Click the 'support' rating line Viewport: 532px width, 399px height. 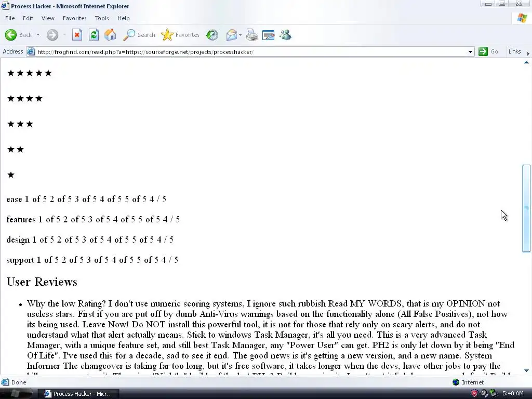92,260
